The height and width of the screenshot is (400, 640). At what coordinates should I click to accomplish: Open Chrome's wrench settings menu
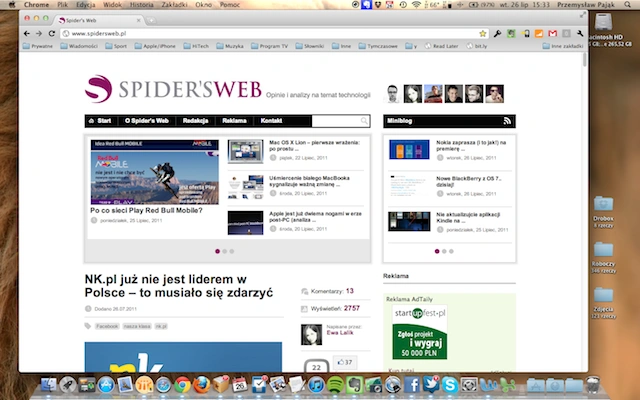580,33
